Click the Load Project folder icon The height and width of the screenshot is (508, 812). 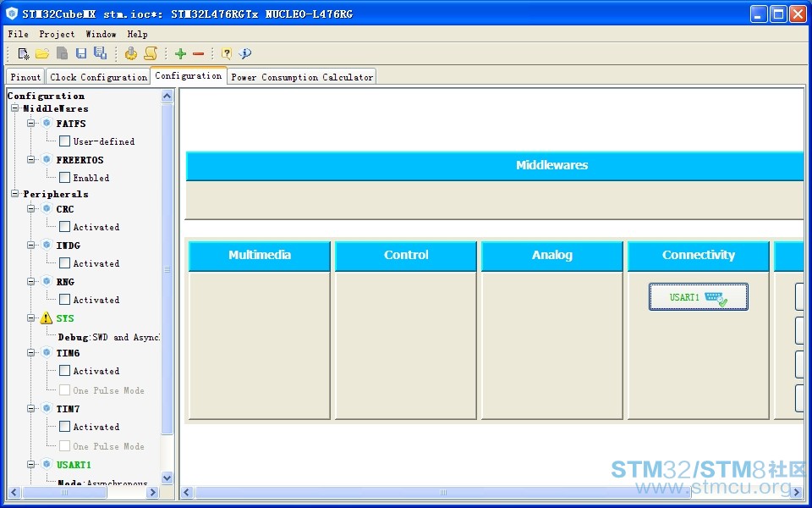tap(42, 53)
